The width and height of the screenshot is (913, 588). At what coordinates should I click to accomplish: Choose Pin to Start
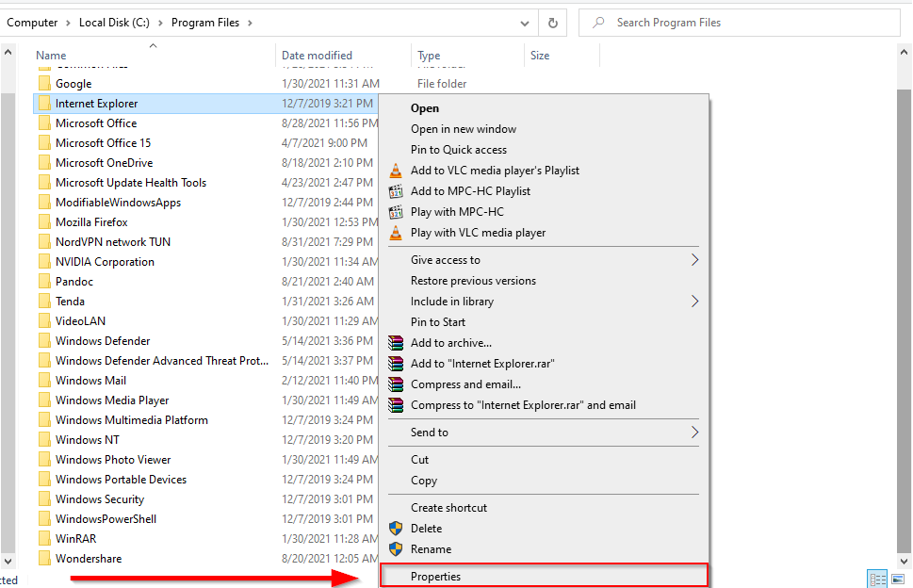point(438,322)
